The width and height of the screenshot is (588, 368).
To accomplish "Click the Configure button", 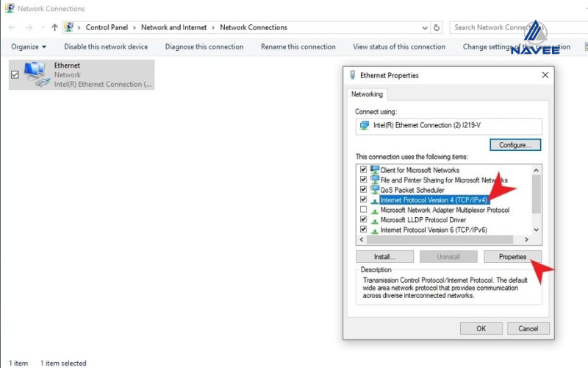I will (x=515, y=145).
